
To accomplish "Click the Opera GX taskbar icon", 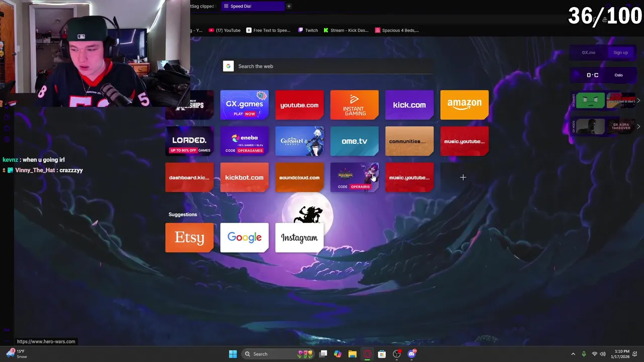I will [x=367, y=354].
